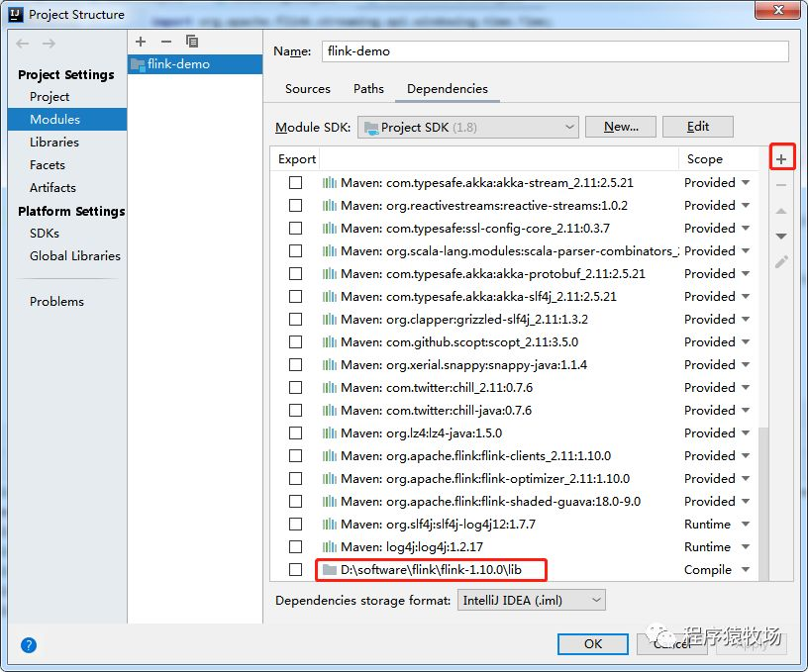The height and width of the screenshot is (672, 808).
Task: Move dependency up arrow
Action: tap(781, 211)
